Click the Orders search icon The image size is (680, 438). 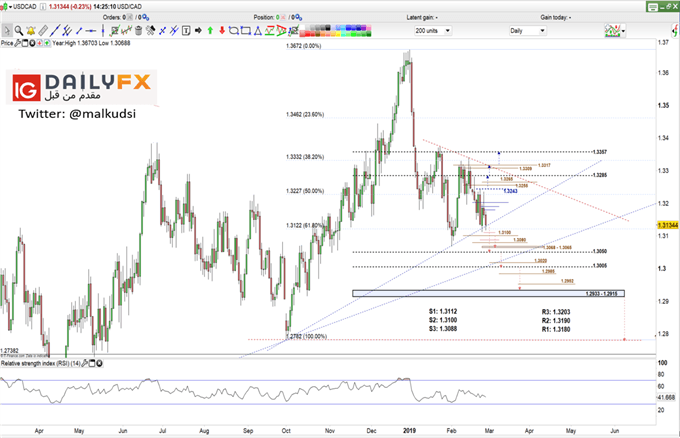click(x=145, y=17)
